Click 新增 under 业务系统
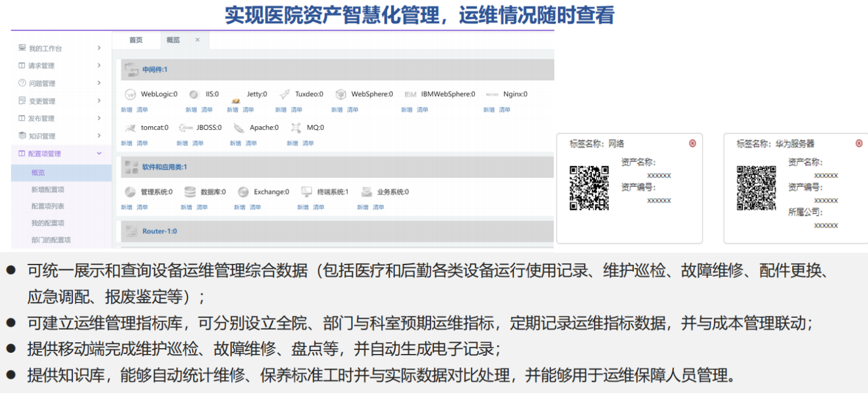868x395 pixels. point(363,207)
